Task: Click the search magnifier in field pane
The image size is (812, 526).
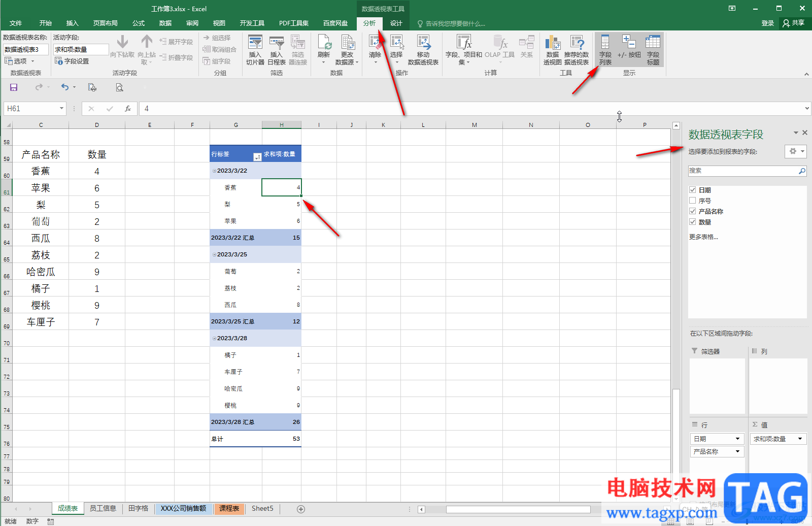Action: (x=802, y=171)
